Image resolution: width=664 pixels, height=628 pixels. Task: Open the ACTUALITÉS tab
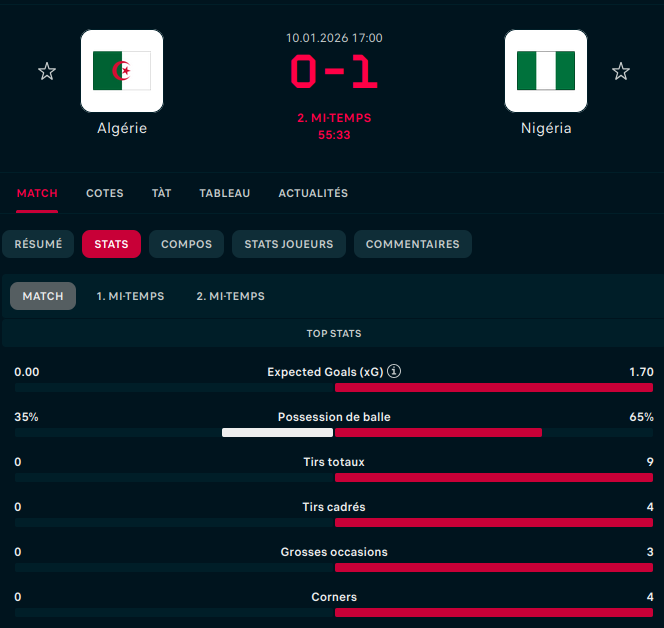313,193
